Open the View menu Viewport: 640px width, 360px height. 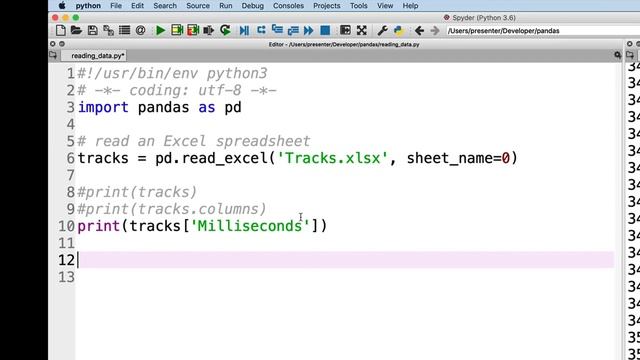tap(385, 6)
